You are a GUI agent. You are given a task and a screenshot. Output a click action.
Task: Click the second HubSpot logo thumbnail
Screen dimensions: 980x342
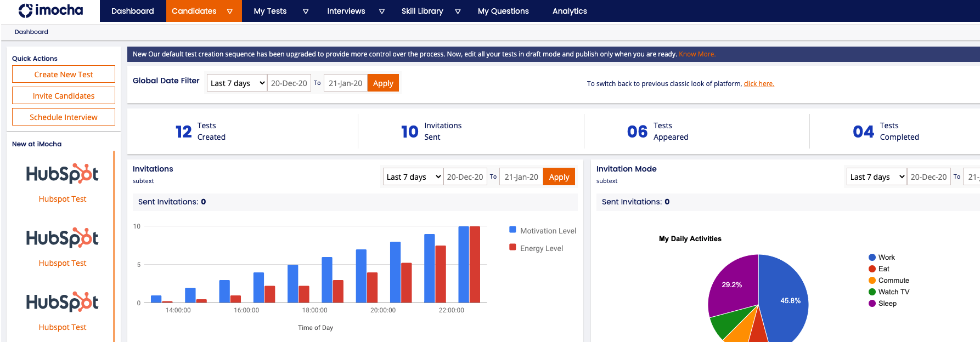click(x=63, y=238)
